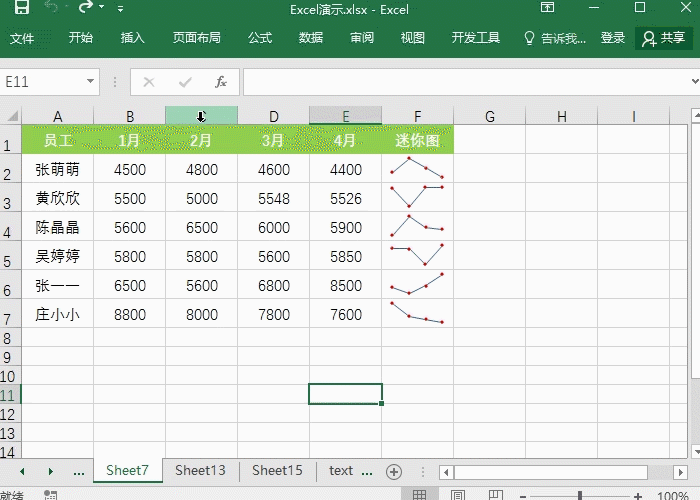The width and height of the screenshot is (700, 500).
Task: Select column F header
Action: click(417, 116)
